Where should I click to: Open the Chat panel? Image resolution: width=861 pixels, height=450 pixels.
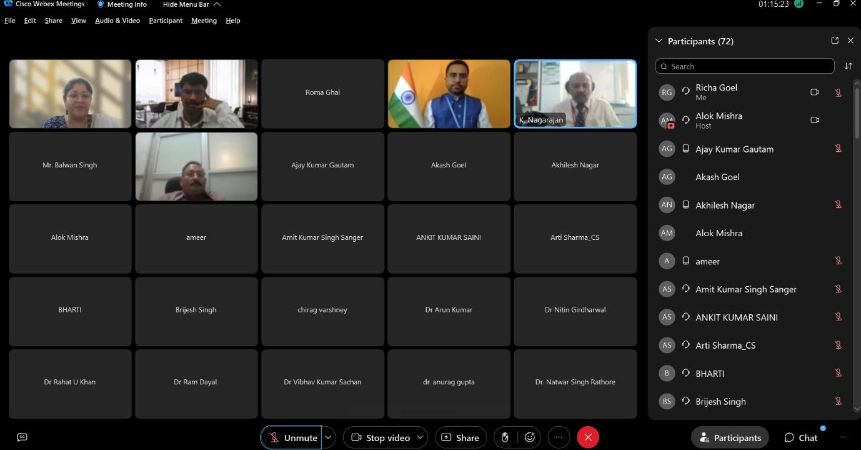point(801,437)
